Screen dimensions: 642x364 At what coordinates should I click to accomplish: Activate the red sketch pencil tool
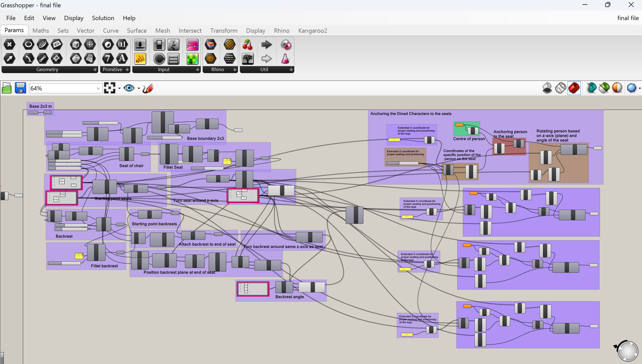(148, 88)
